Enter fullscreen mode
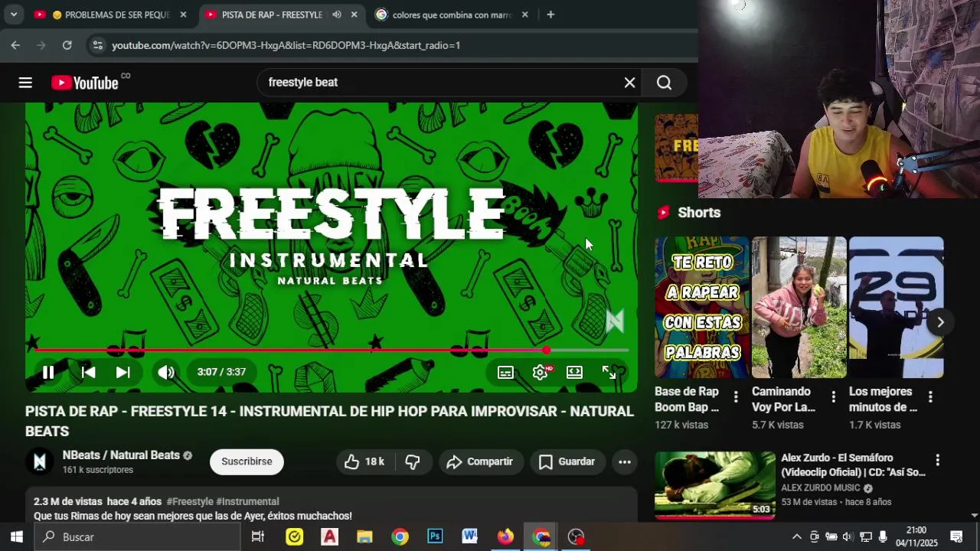The image size is (980, 551). point(609,373)
